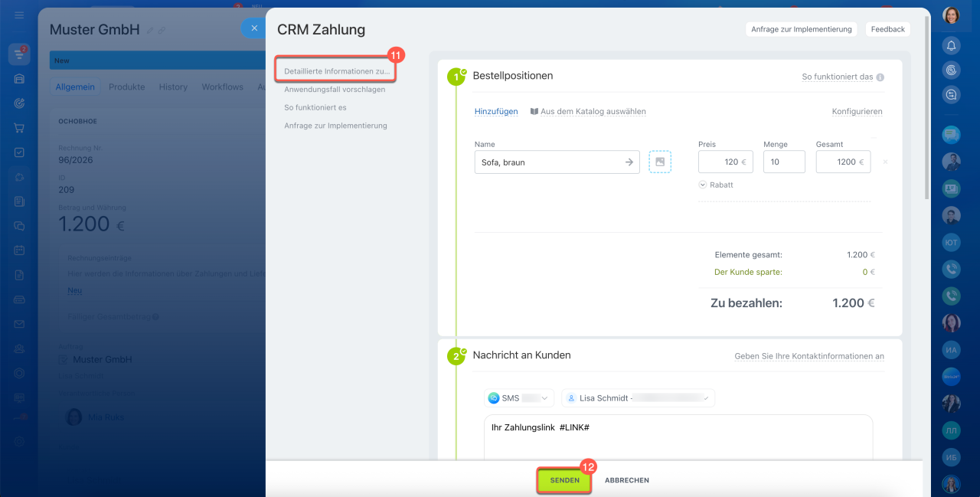The width and height of the screenshot is (980, 497).
Task: Click Geben Sie Ihre Kontaktinformationen an link
Action: click(x=809, y=356)
